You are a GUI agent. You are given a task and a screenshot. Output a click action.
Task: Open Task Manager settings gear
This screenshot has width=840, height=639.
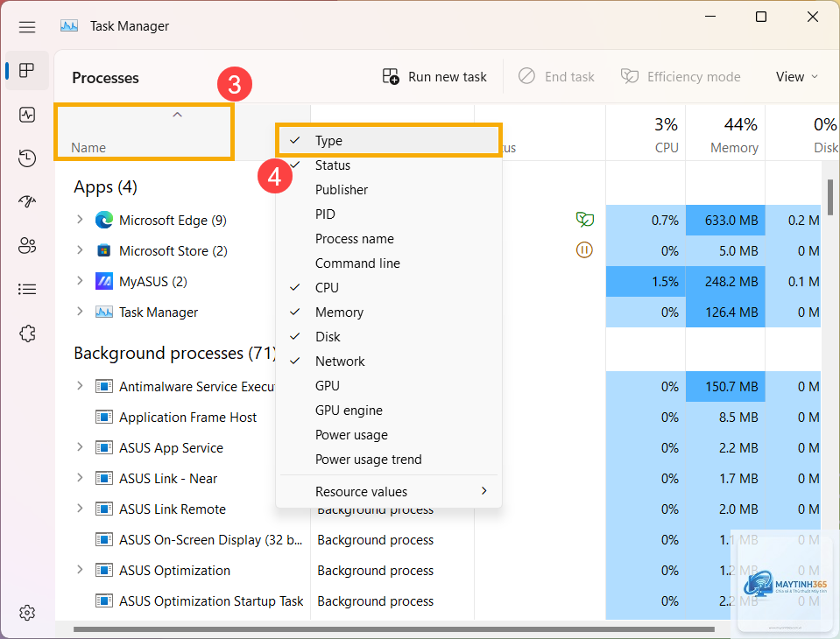pos(27,612)
